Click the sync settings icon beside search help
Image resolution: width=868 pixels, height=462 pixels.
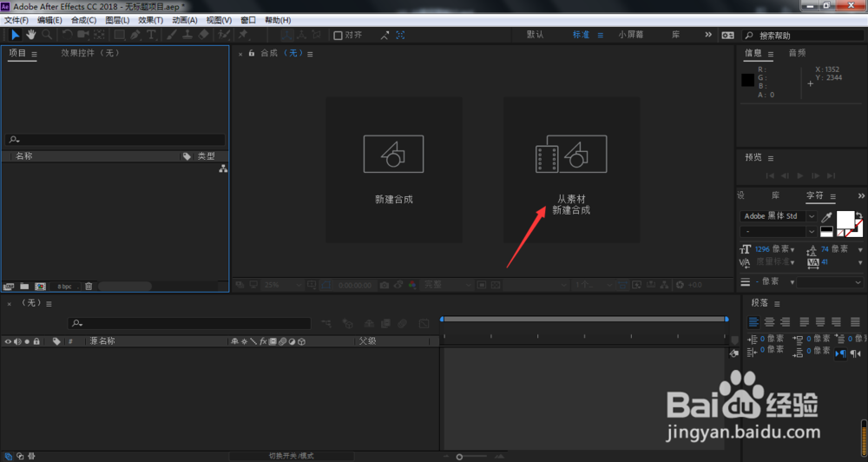(728, 35)
